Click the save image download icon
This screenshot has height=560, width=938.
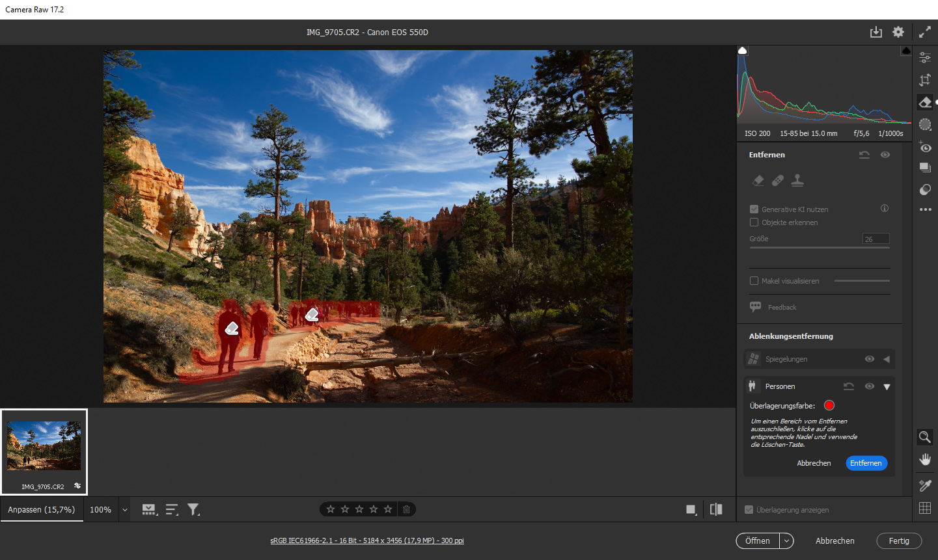876,32
